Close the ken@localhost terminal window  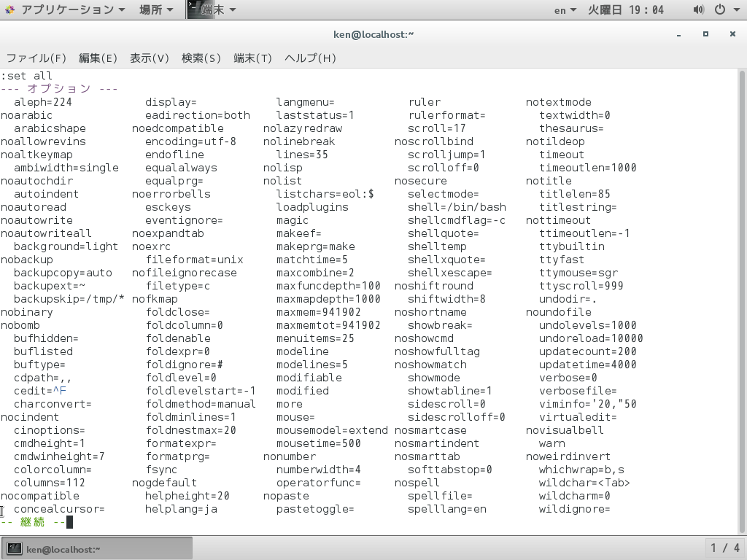732,34
